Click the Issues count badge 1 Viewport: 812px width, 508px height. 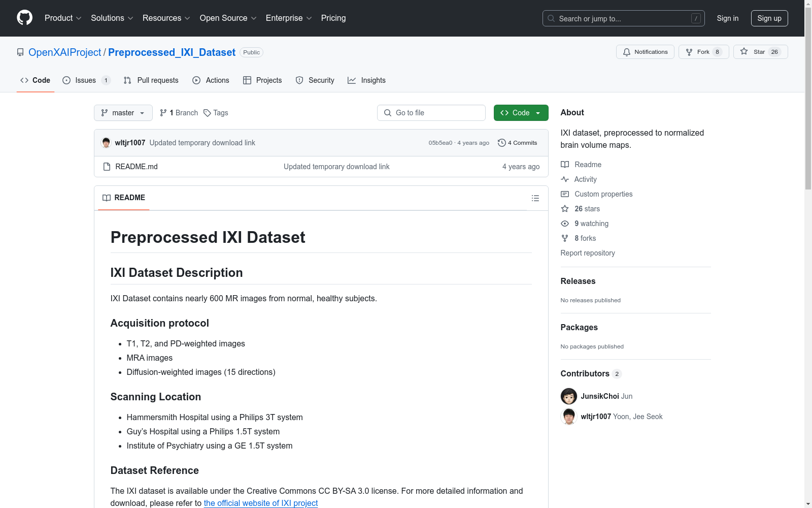coord(106,80)
